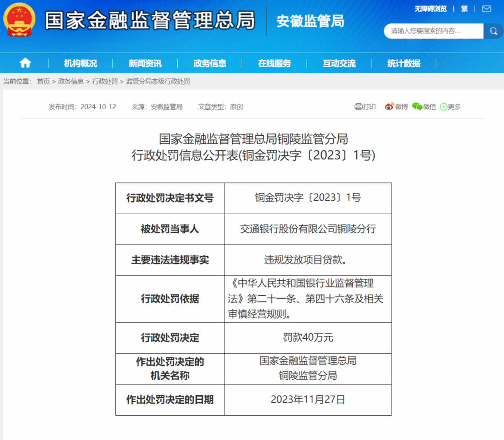The width and height of the screenshot is (504, 440).
Task: Switch to traditional Chinese with 繁
Action: 464,9
